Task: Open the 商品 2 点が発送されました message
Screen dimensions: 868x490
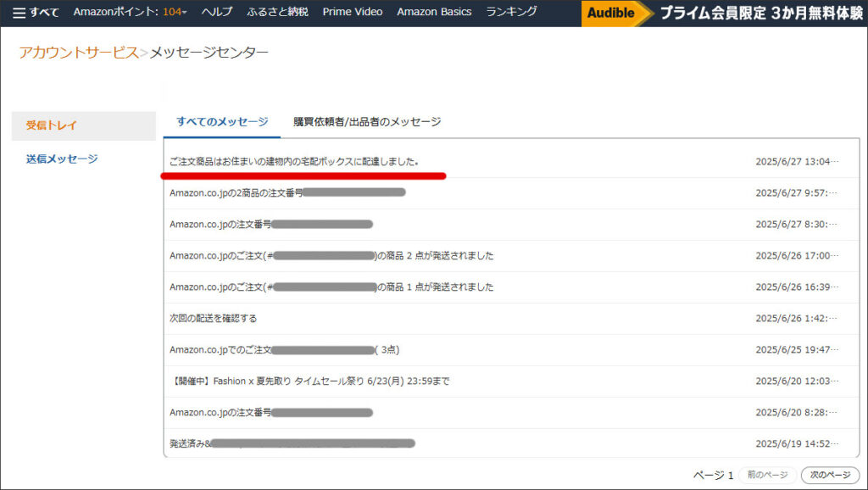Action: click(511, 256)
